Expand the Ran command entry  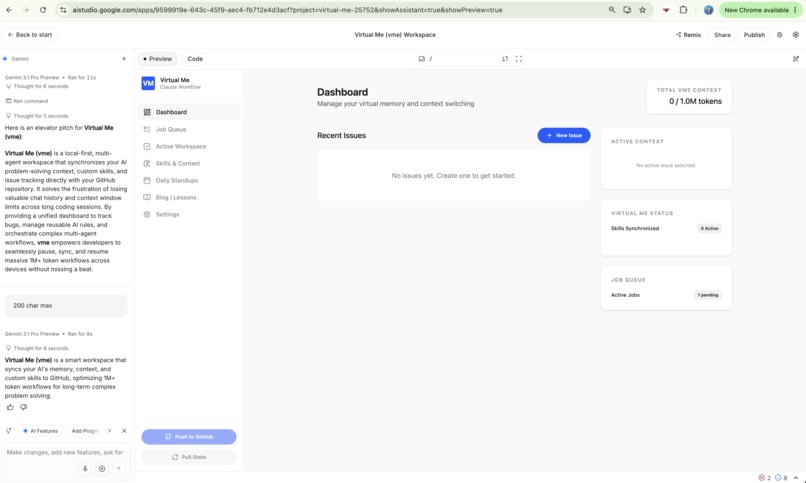[x=27, y=101]
